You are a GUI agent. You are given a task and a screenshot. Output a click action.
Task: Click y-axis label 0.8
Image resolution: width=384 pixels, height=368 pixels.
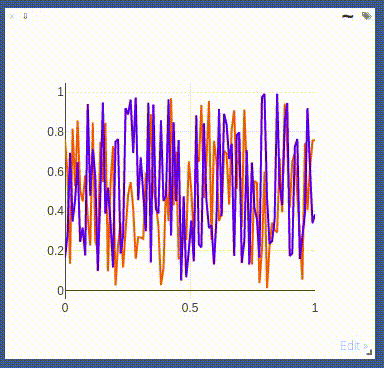55,132
